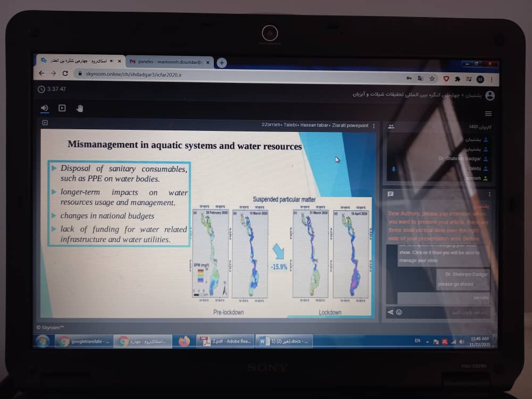Open a new Chrome tab
The image size is (532, 399).
(x=222, y=62)
